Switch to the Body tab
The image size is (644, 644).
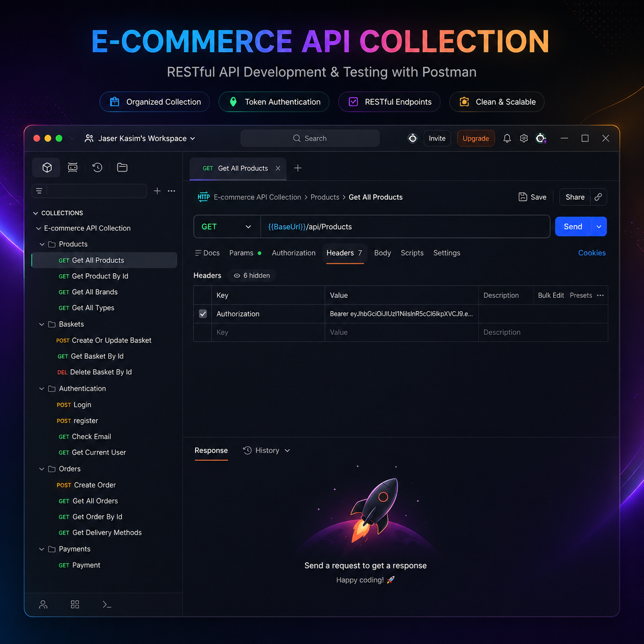click(x=383, y=253)
